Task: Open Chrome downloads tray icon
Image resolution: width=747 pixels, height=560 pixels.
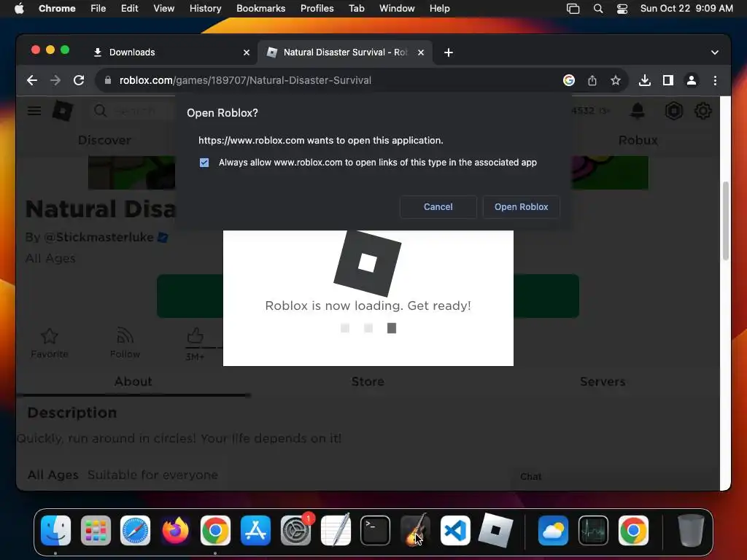Action: tap(645, 80)
